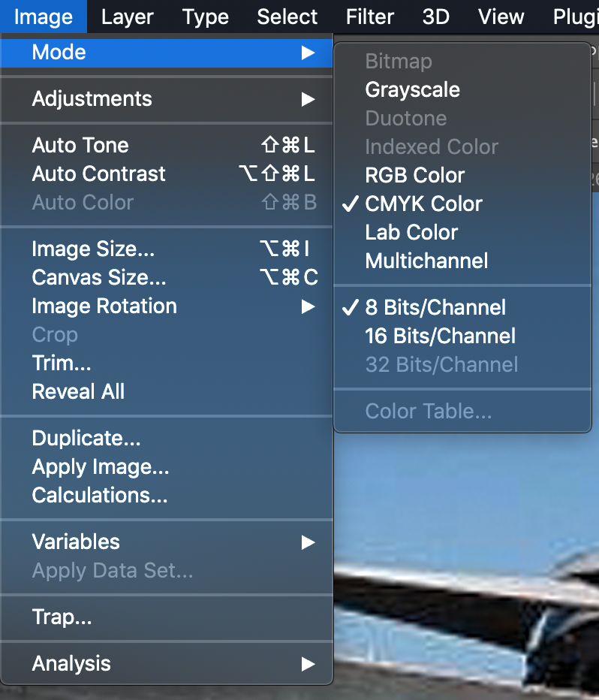Run Auto Tone on the image
Viewport: 599px width, 700px height.
coord(80,145)
